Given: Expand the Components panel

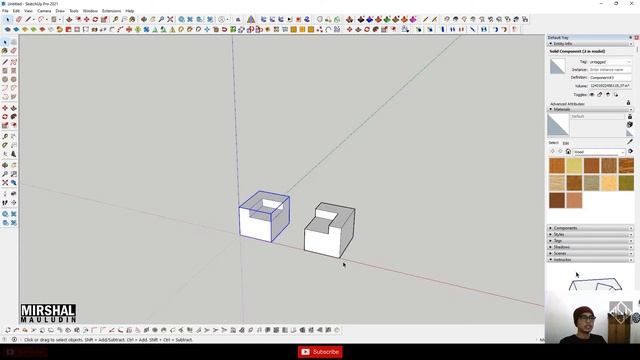Looking at the screenshot, I should (x=590, y=228).
